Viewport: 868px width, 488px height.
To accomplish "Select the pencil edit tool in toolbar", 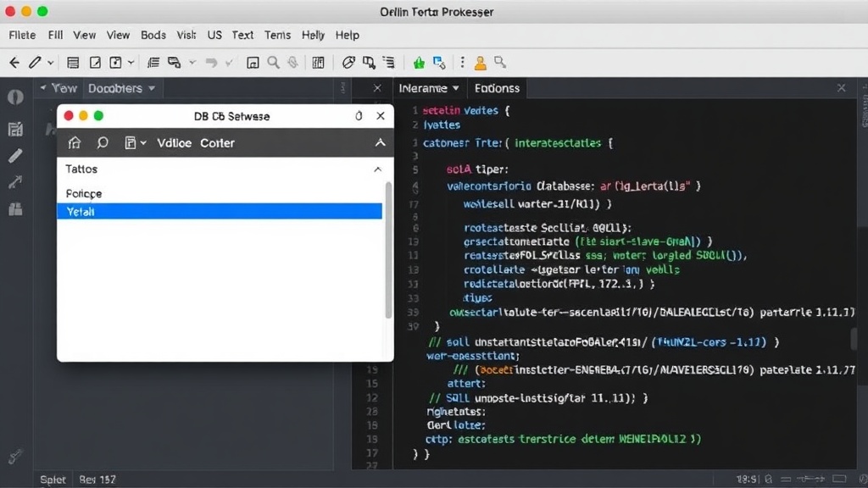I will 35,63.
